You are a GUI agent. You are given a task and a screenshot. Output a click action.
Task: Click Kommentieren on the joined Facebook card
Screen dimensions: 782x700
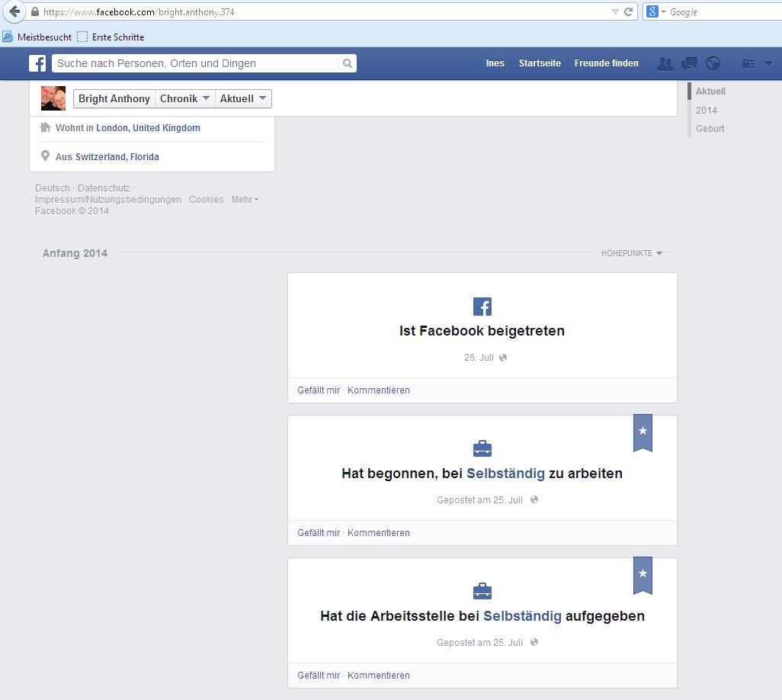point(379,390)
